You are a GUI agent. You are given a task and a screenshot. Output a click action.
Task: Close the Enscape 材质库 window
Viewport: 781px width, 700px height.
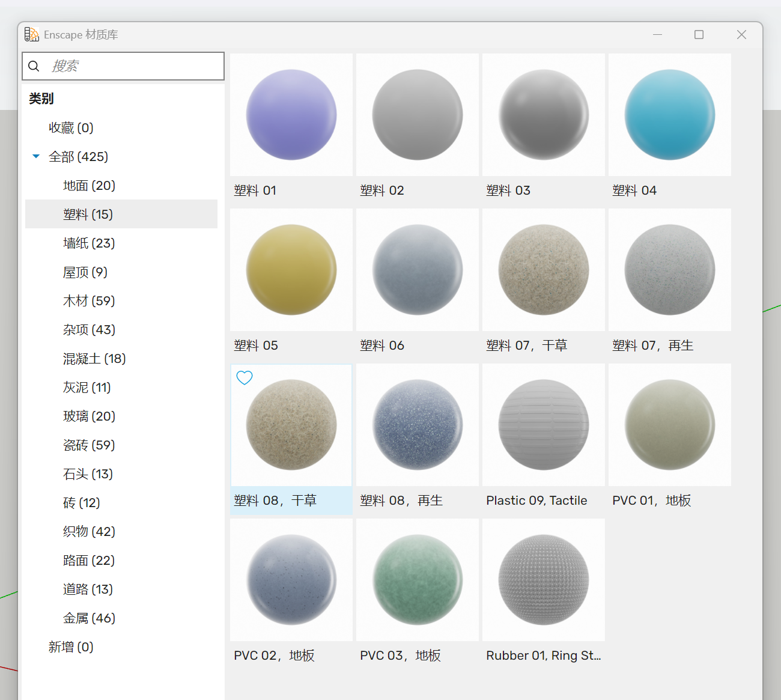tap(741, 35)
